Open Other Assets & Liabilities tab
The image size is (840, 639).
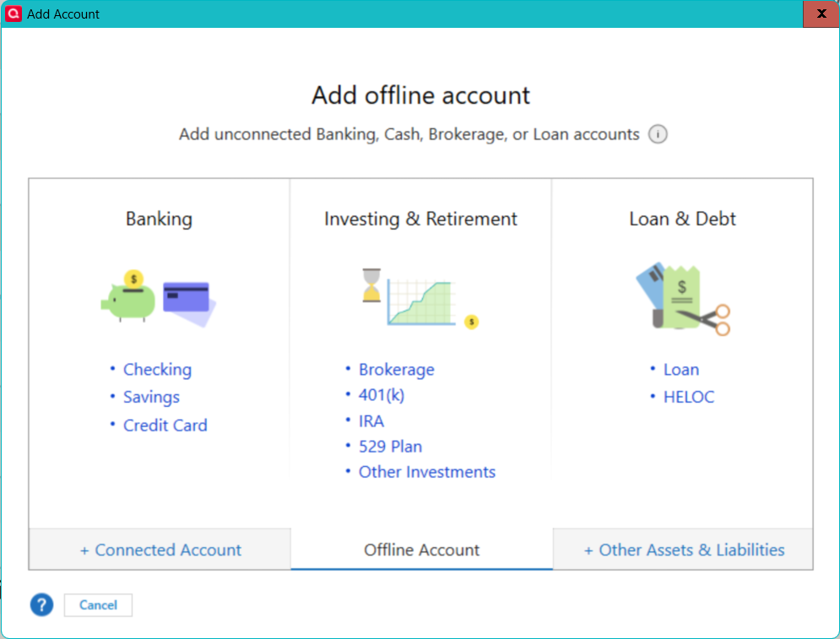tap(683, 550)
